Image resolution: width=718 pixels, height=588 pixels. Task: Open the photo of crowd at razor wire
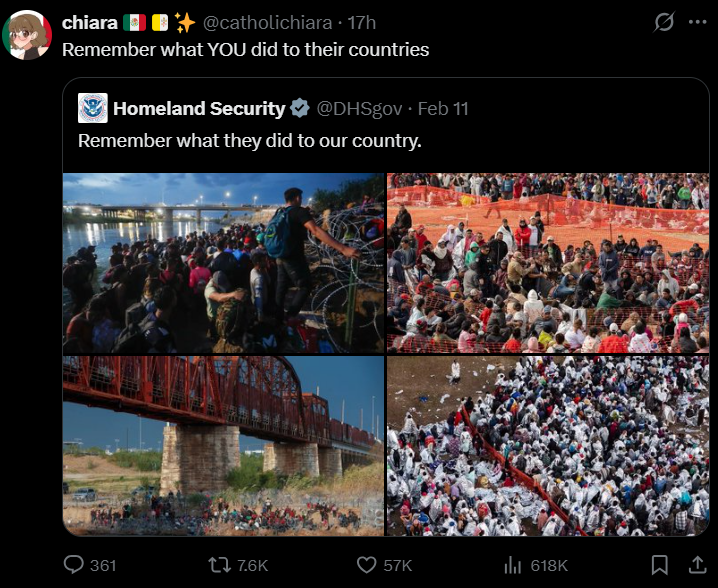click(223, 263)
